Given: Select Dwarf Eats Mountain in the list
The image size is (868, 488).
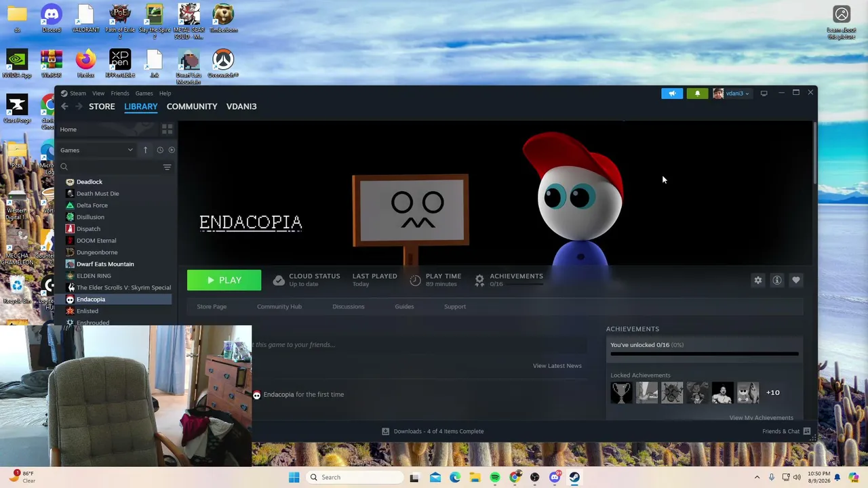Looking at the screenshot, I should 105,264.
